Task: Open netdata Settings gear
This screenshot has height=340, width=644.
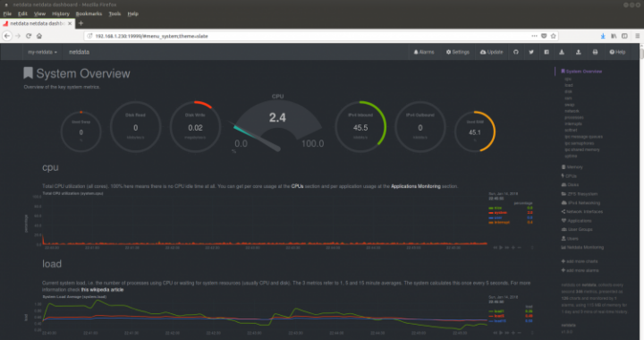Action: pos(458,52)
